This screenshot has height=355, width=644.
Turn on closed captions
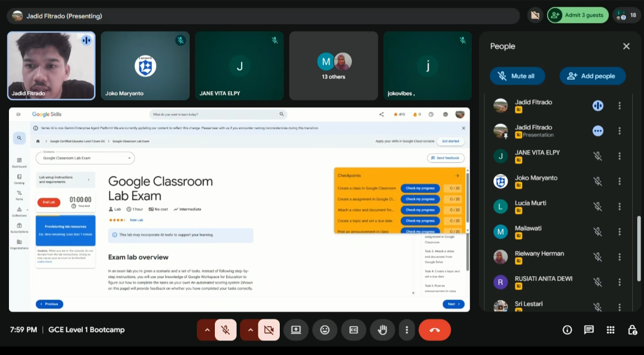[354, 330]
